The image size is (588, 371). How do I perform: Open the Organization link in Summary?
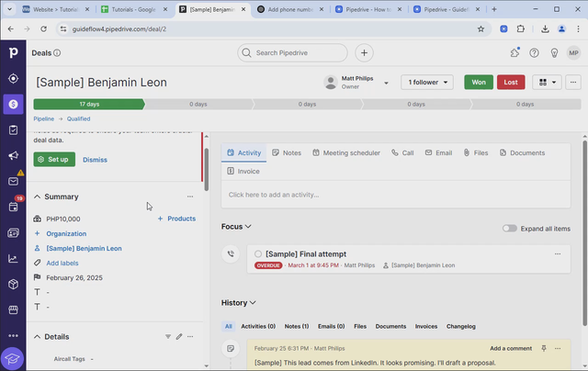click(66, 233)
